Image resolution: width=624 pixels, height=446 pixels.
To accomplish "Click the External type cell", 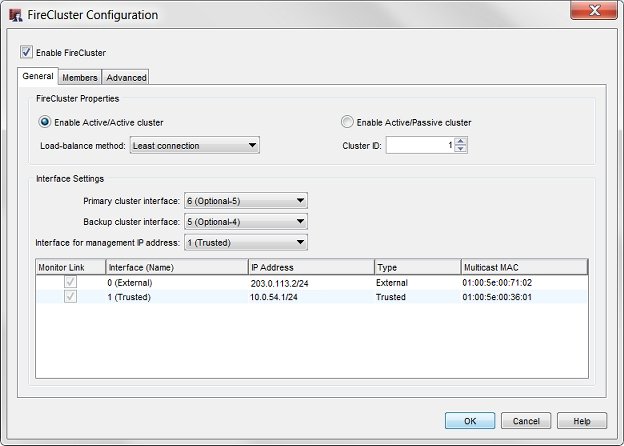I will point(392,283).
